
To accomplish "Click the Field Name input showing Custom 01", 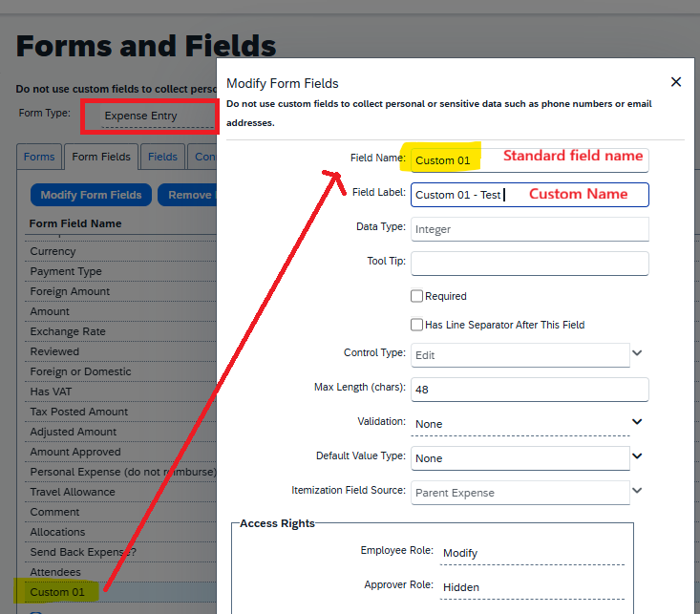I will tap(529, 160).
